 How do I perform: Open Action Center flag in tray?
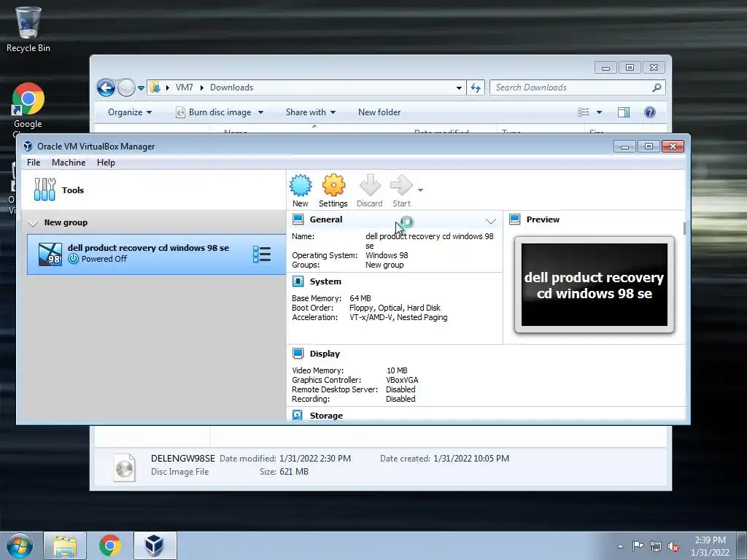point(638,545)
